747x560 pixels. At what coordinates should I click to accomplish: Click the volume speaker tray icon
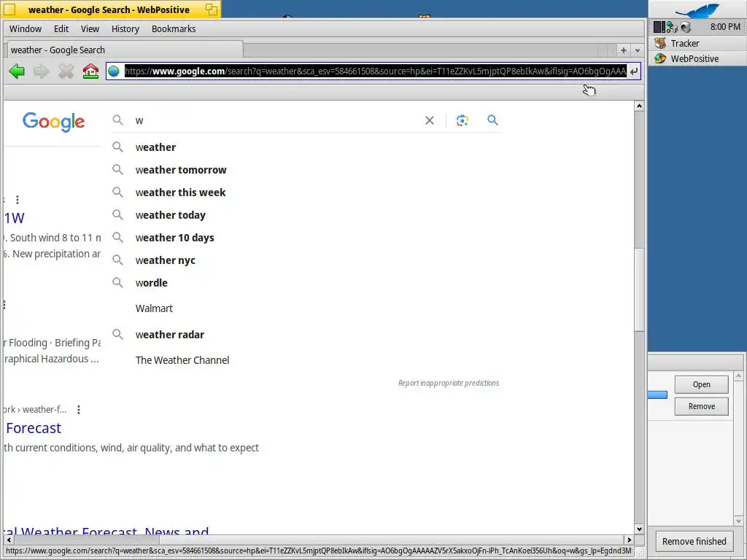685,27
